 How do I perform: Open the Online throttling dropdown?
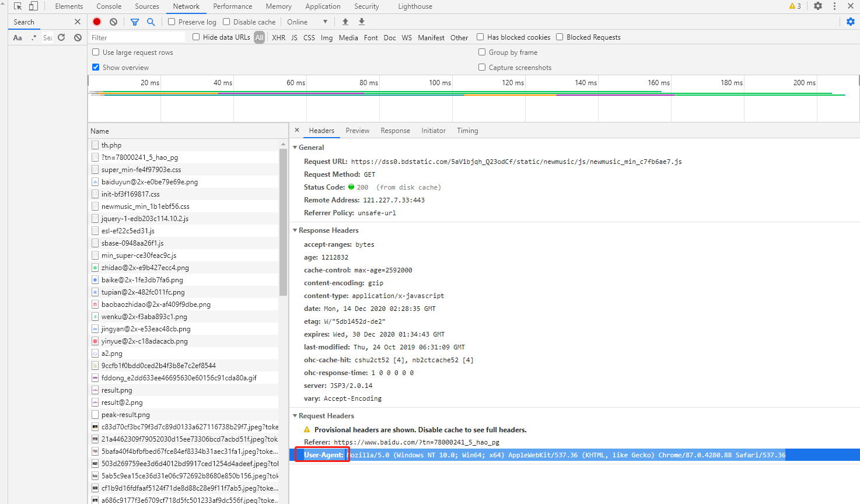tap(306, 21)
